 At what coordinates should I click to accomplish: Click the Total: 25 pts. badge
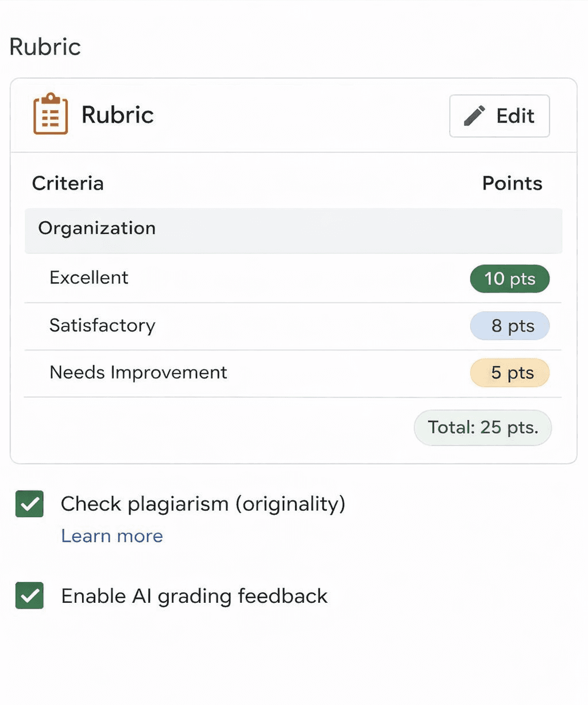coord(482,427)
